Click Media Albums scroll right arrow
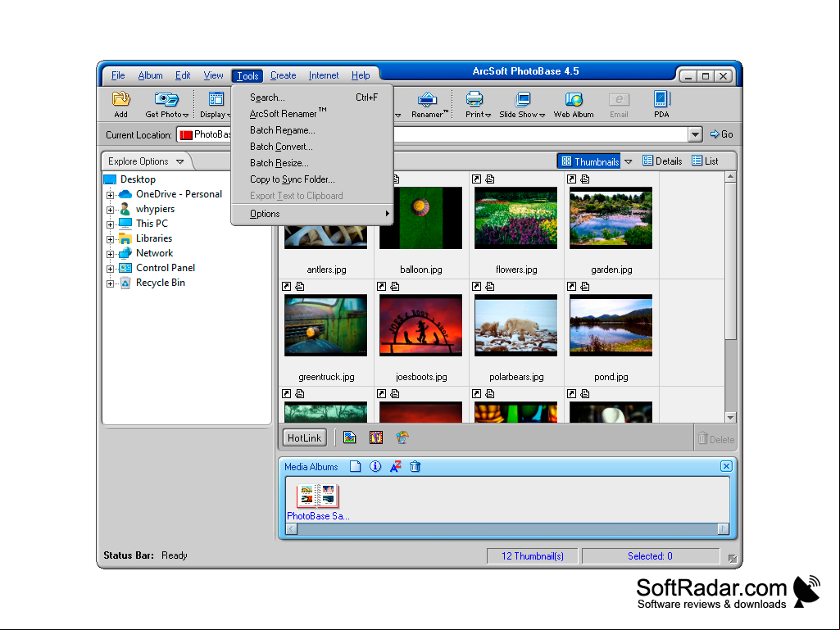 723,529
